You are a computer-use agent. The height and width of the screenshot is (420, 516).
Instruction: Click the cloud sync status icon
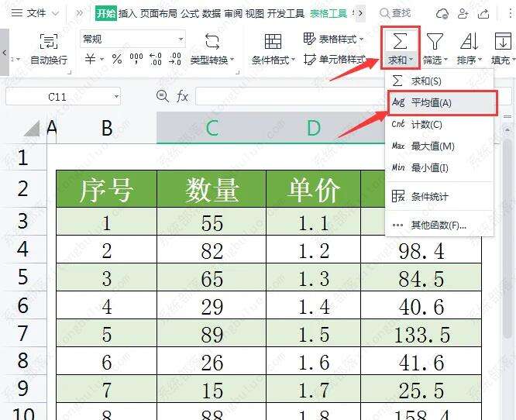[442, 14]
